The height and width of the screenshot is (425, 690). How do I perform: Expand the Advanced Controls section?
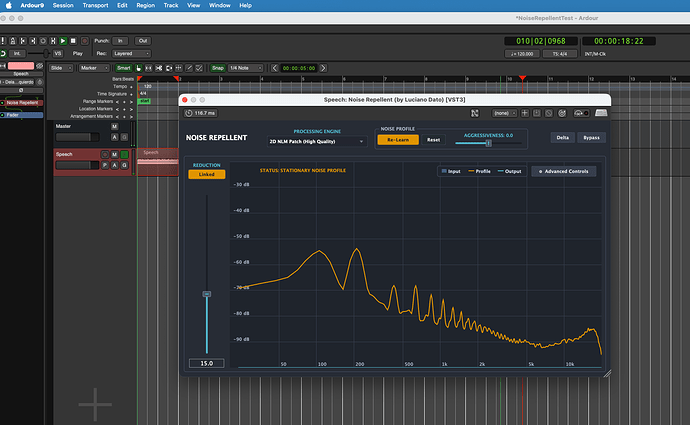563,171
